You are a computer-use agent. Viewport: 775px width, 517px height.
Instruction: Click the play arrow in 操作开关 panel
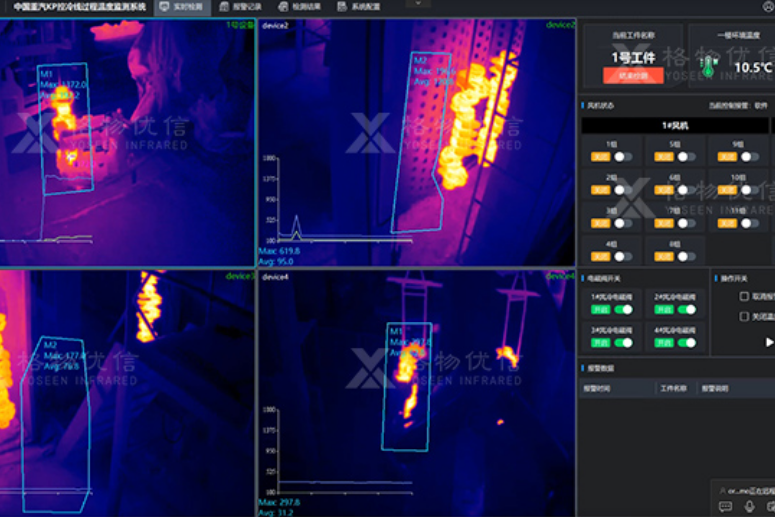point(769,342)
